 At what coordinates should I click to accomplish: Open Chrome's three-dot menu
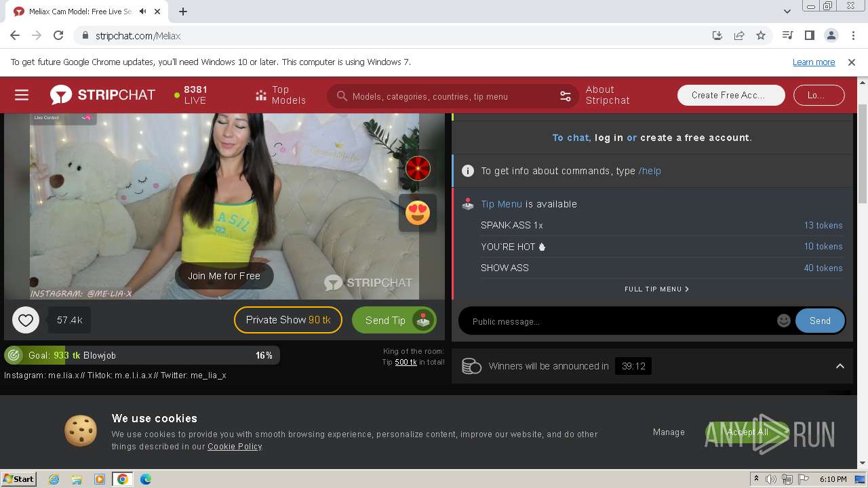tap(852, 35)
